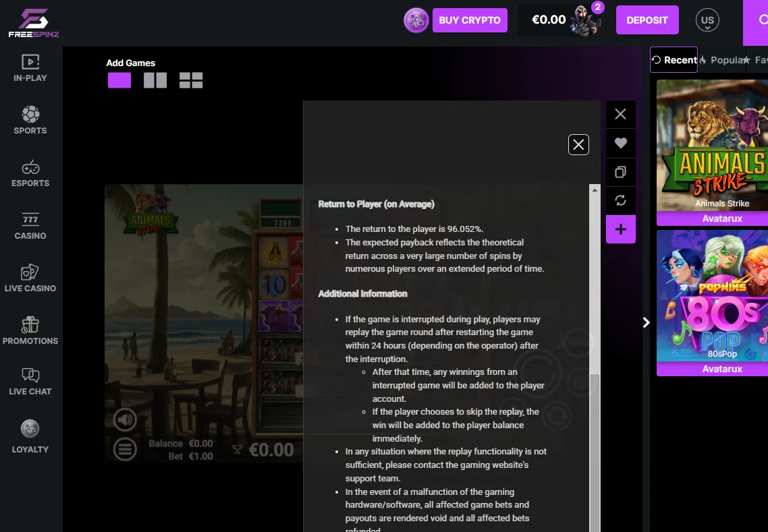This screenshot has height=532, width=768.
Task: Close the game via toolbar X
Action: coord(621,115)
